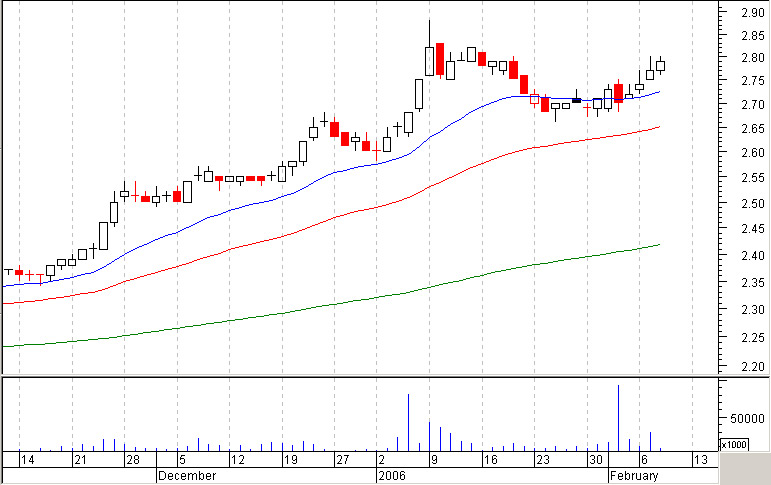The width and height of the screenshot is (771, 485).
Task: Select the 2.65 price axis label
Action: click(x=752, y=128)
